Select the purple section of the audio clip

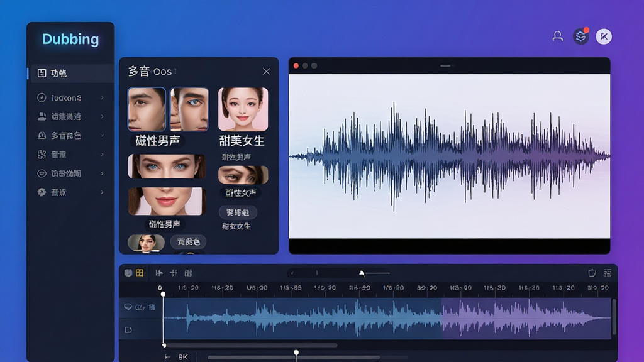point(526,319)
